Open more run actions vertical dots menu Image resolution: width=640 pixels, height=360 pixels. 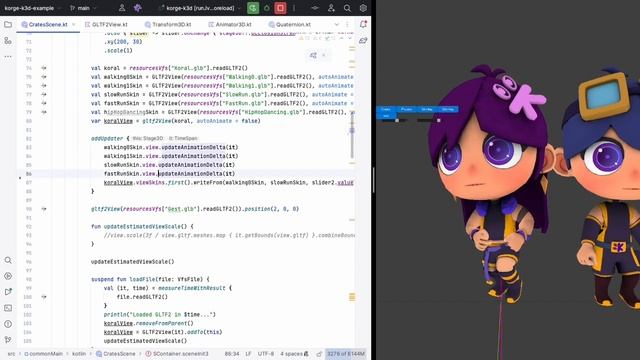coord(294,8)
